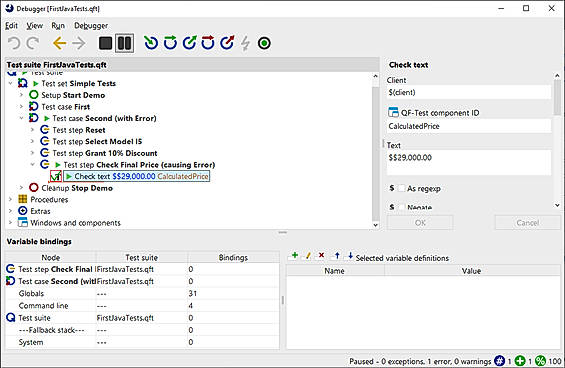
Task: Go forward with the grey right arrow
Action: pos(79,43)
